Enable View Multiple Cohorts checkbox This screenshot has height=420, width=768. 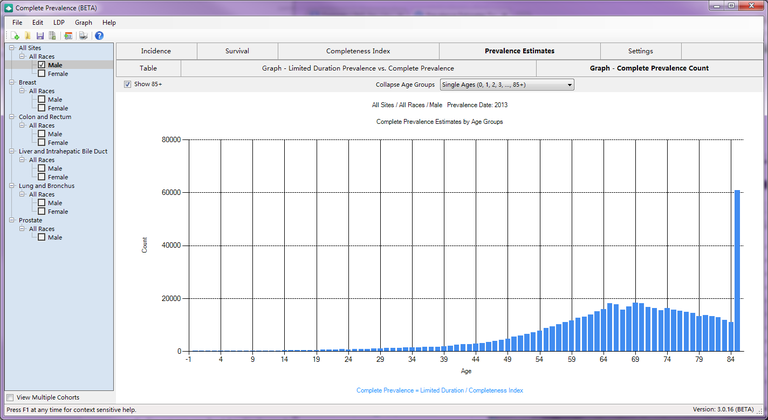10,397
